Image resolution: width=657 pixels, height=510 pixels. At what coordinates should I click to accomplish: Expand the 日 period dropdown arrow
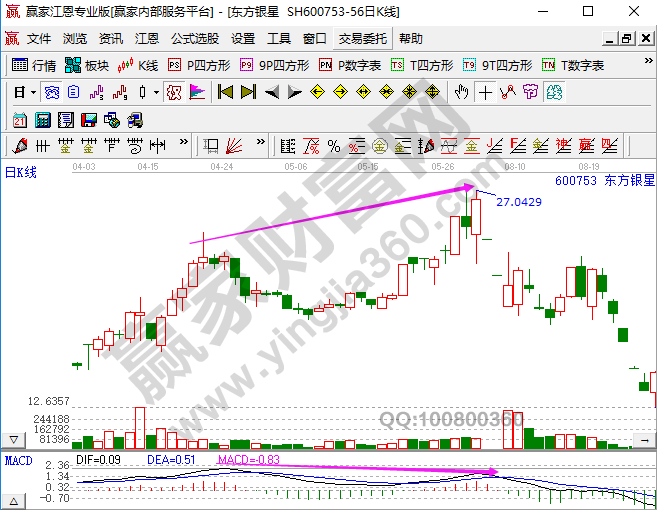click(x=32, y=92)
